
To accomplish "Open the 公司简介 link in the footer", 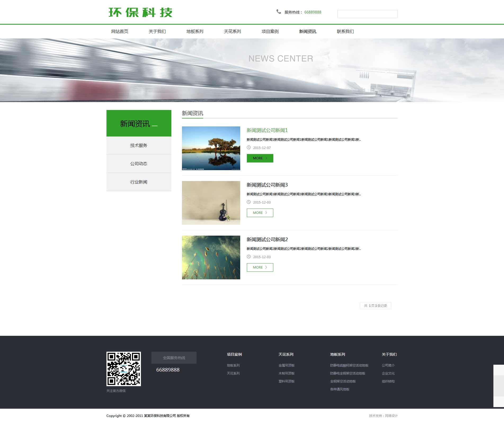I will 388,365.
